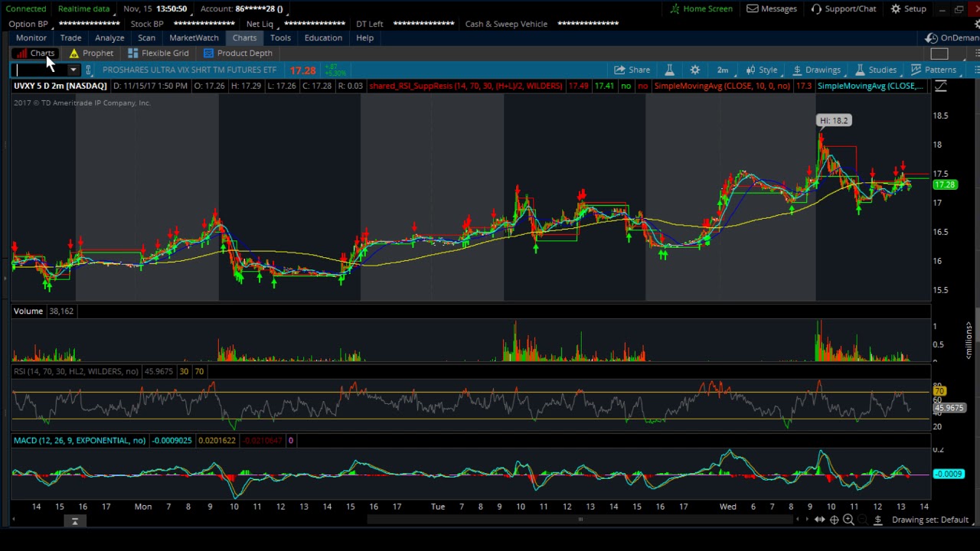This screenshot has height=551, width=980.
Task: Launch OnDemand mode
Action: tap(952, 37)
